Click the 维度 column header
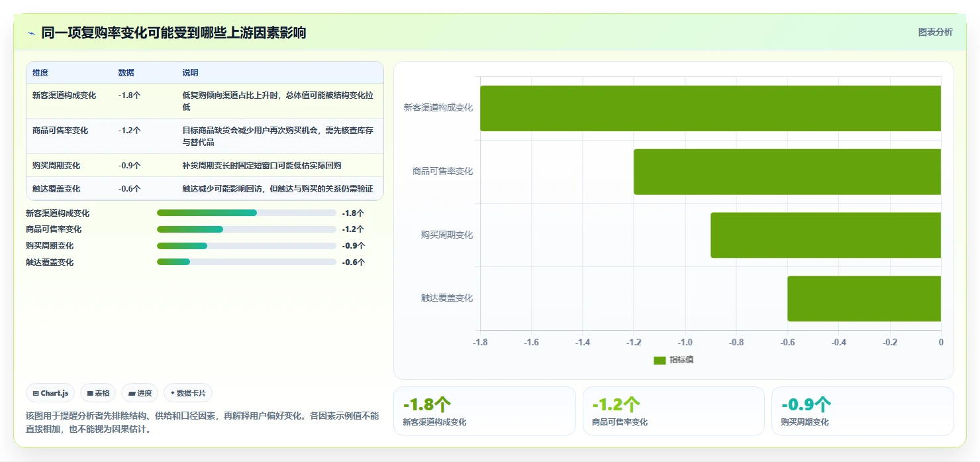The image size is (980, 462). click(x=40, y=73)
